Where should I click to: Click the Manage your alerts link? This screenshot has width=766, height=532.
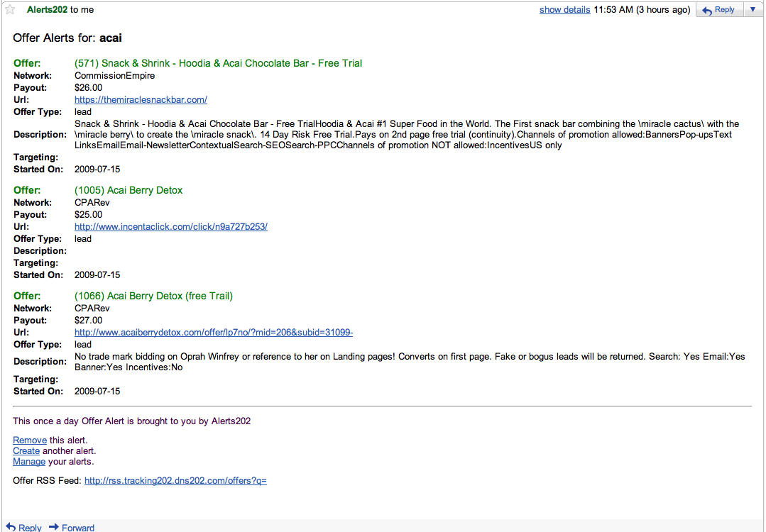tap(29, 462)
